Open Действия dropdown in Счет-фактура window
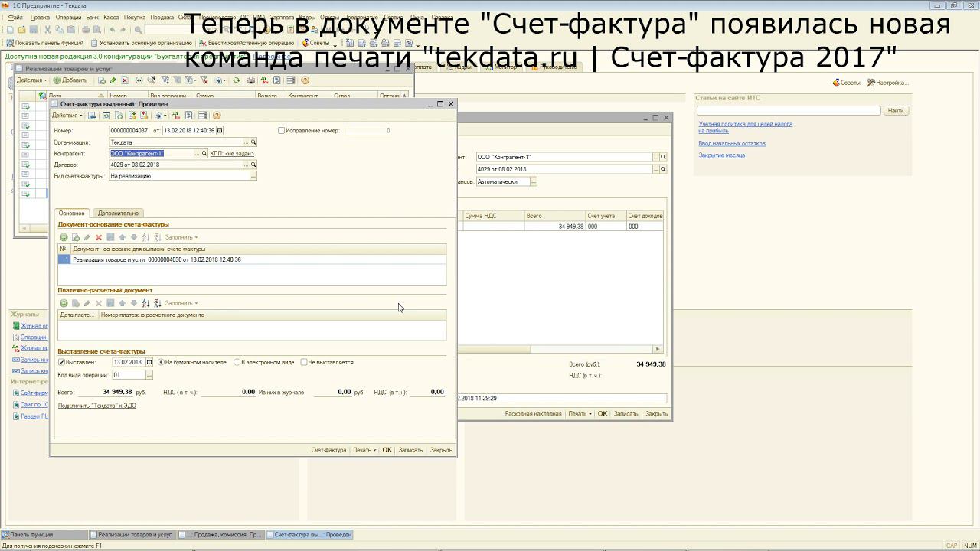This screenshot has height=551, width=980. pyautogui.click(x=67, y=116)
